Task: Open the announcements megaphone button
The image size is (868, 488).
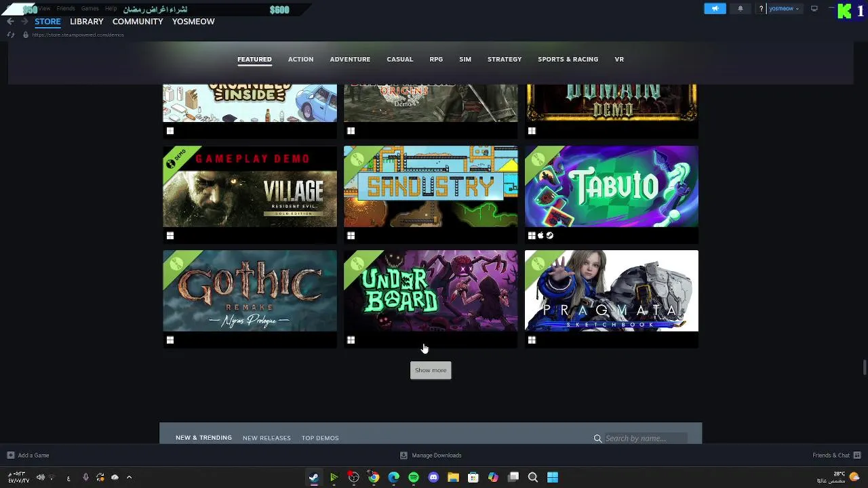Action: click(715, 9)
